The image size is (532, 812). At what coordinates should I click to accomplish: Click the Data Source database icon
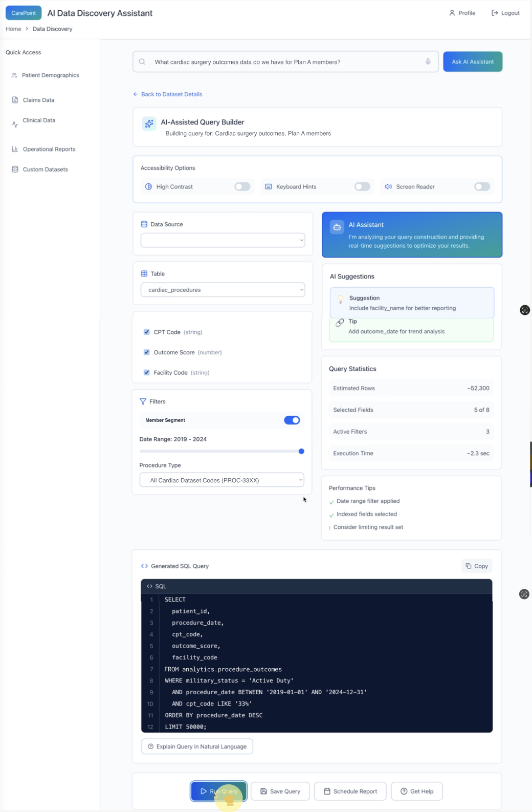(144, 224)
